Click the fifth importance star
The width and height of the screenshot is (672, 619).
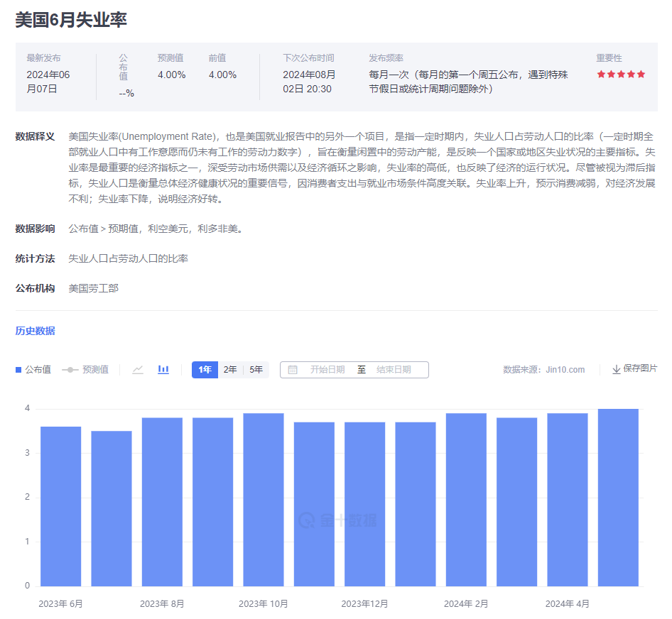coord(639,74)
